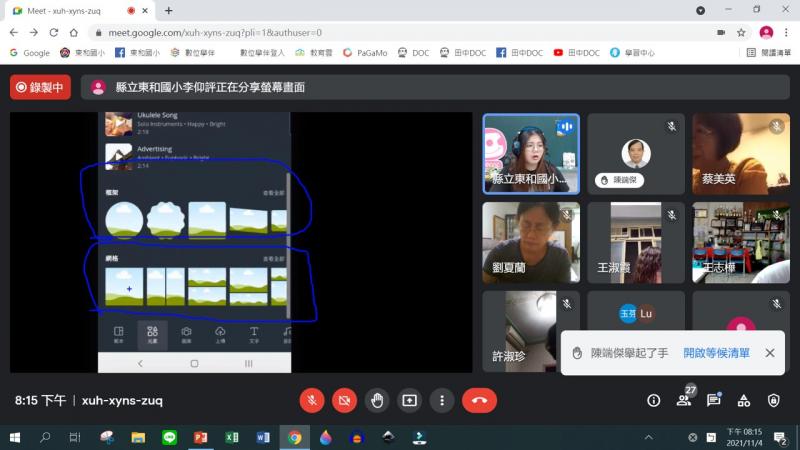Open a new Chrome tab
Screen dimensions: 800x450
(x=168, y=10)
